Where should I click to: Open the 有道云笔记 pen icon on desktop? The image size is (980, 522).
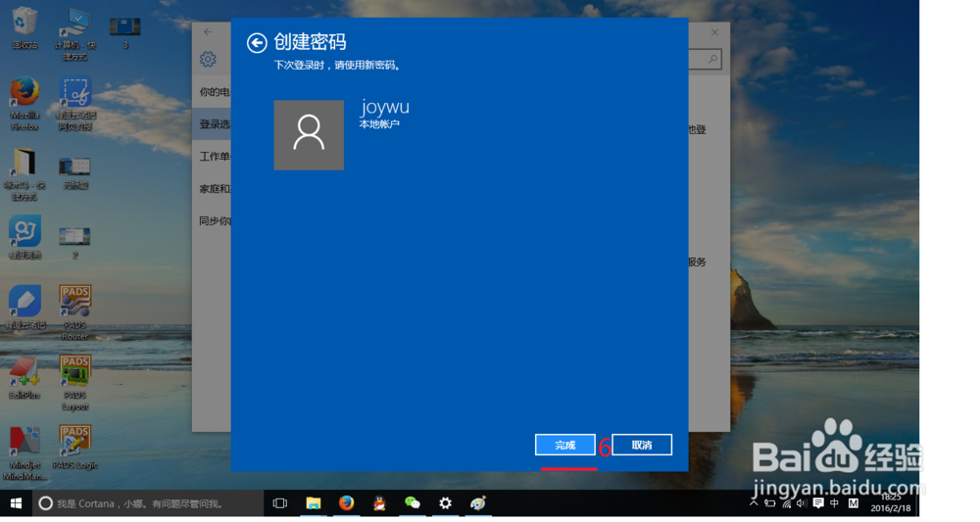pyautogui.click(x=24, y=308)
